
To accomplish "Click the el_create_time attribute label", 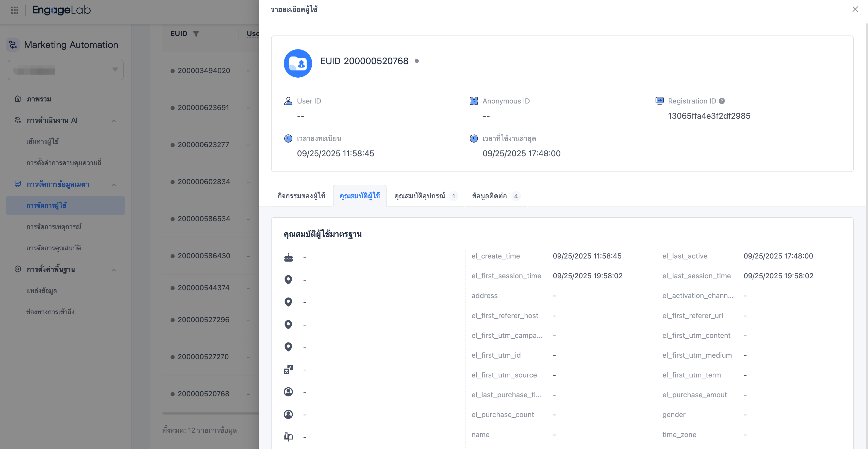I will tap(496, 256).
